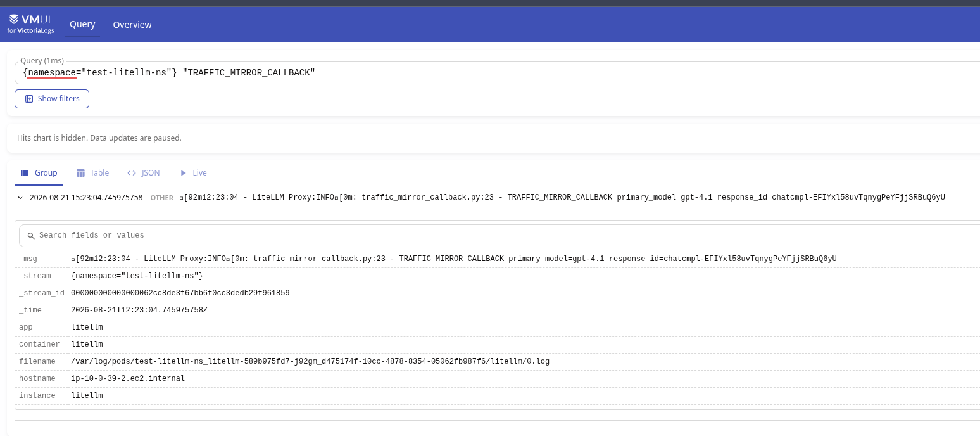Click the log message summary in group header

click(x=562, y=198)
